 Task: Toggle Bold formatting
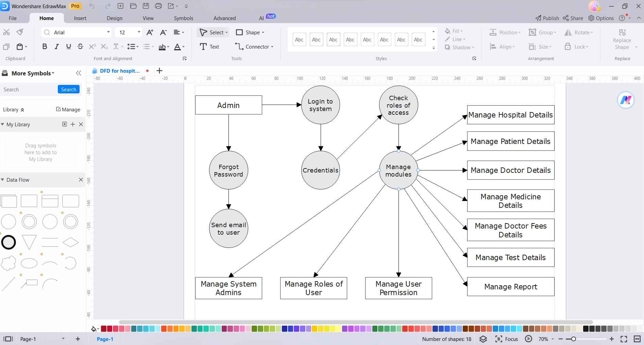(45, 47)
